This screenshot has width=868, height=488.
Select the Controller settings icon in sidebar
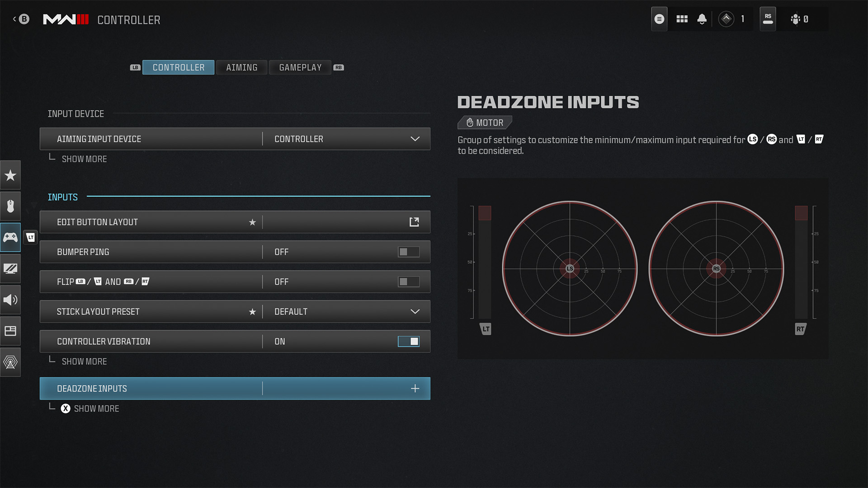[11, 237]
